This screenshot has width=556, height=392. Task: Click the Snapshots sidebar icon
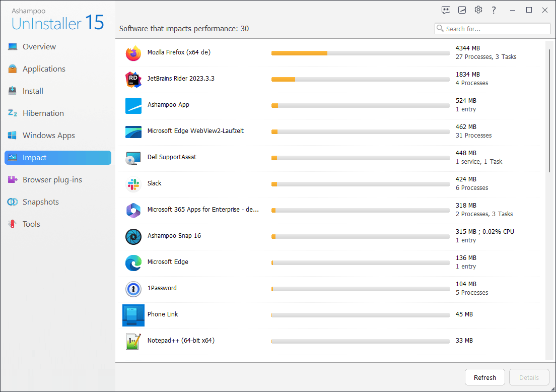(11, 202)
